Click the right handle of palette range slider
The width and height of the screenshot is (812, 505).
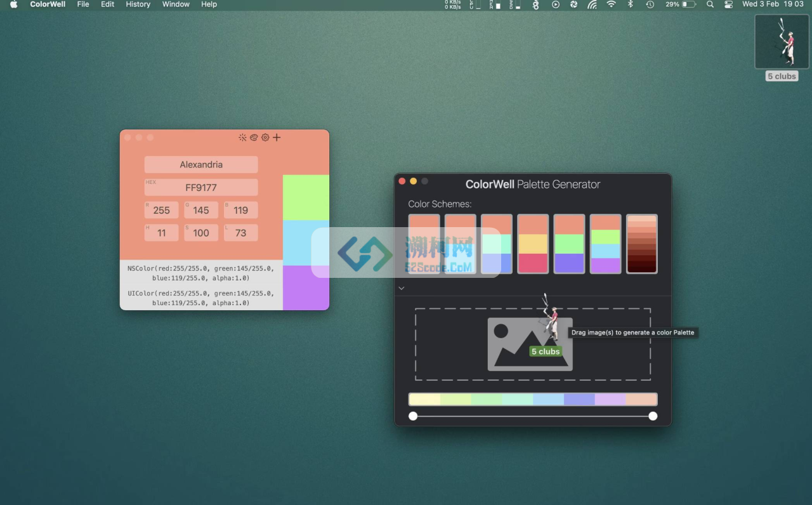point(653,416)
